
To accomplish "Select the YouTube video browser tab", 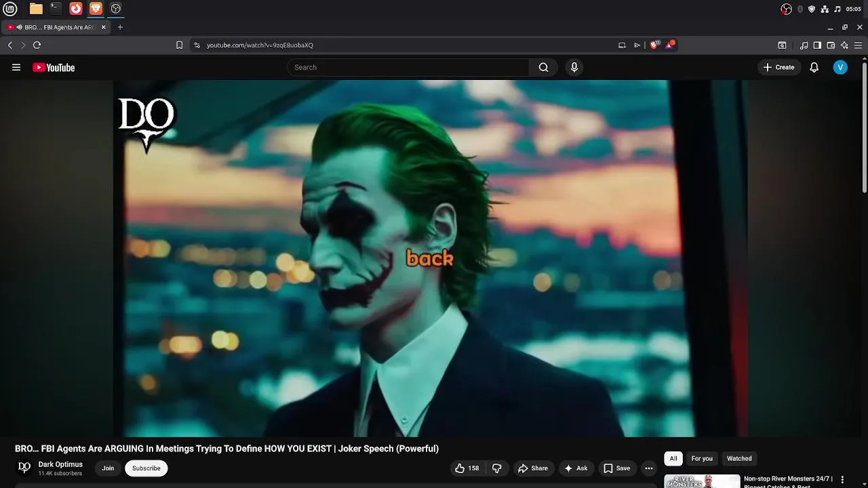I will coord(57,27).
